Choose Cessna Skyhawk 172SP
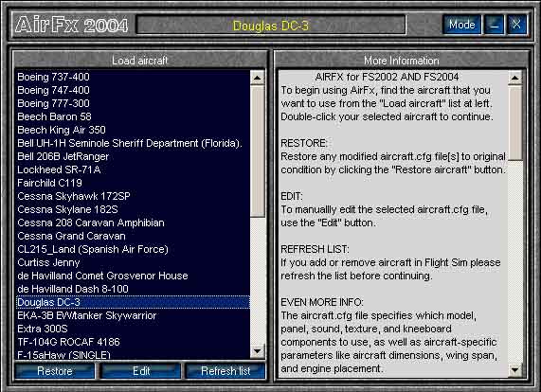 (133, 196)
